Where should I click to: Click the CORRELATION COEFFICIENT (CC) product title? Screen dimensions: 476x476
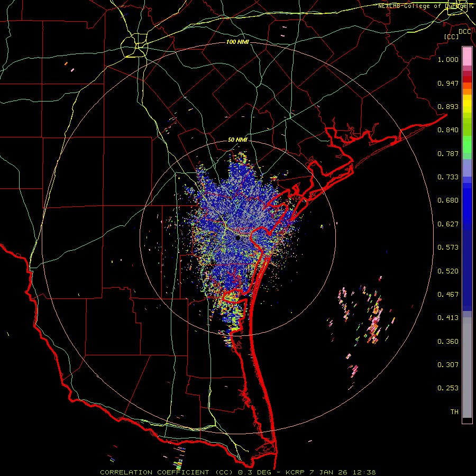click(167, 472)
